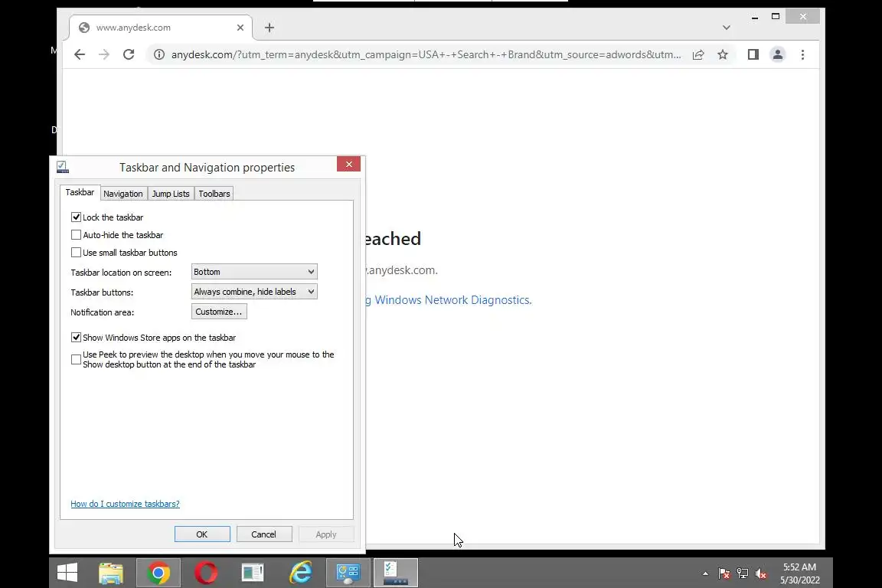Share this page icon in address bar
The width and height of the screenshot is (882, 588).
click(698, 54)
